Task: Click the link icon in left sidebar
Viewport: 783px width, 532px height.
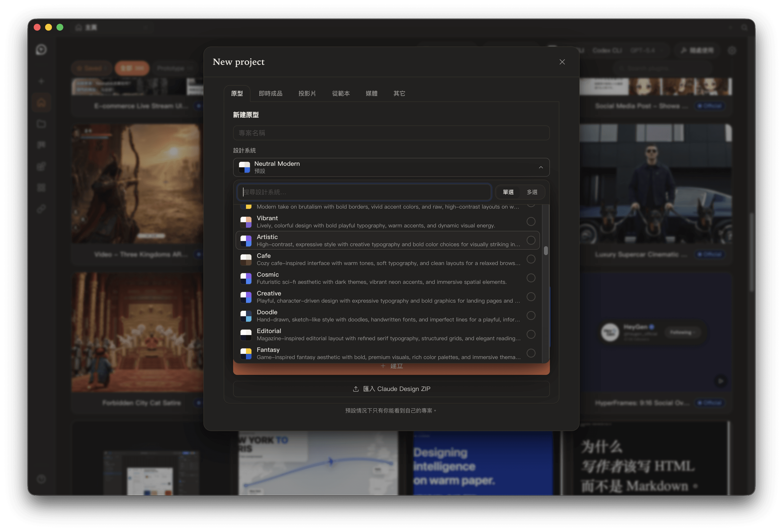Action: tap(41, 209)
